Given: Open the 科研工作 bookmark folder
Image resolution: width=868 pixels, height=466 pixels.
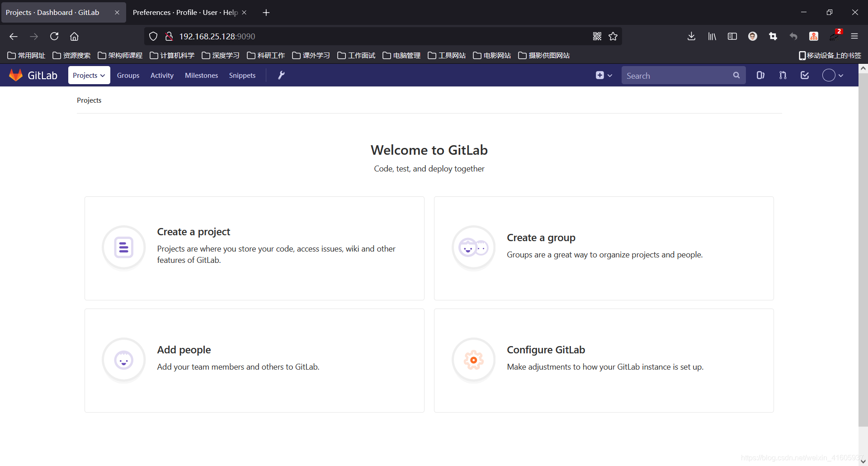Looking at the screenshot, I should [266, 55].
